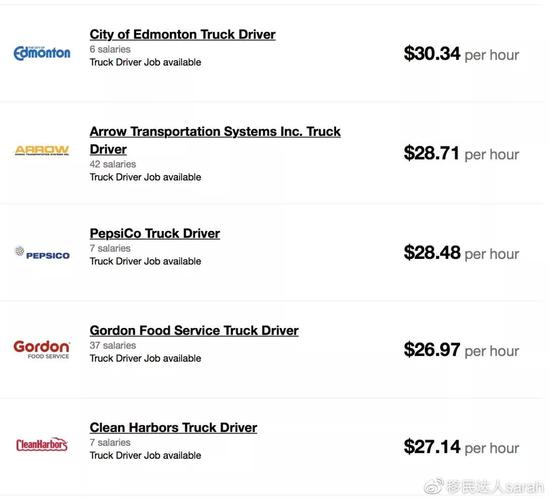Open Arrow Transportation Systems Inc. Truck Driver link

[x=215, y=140]
